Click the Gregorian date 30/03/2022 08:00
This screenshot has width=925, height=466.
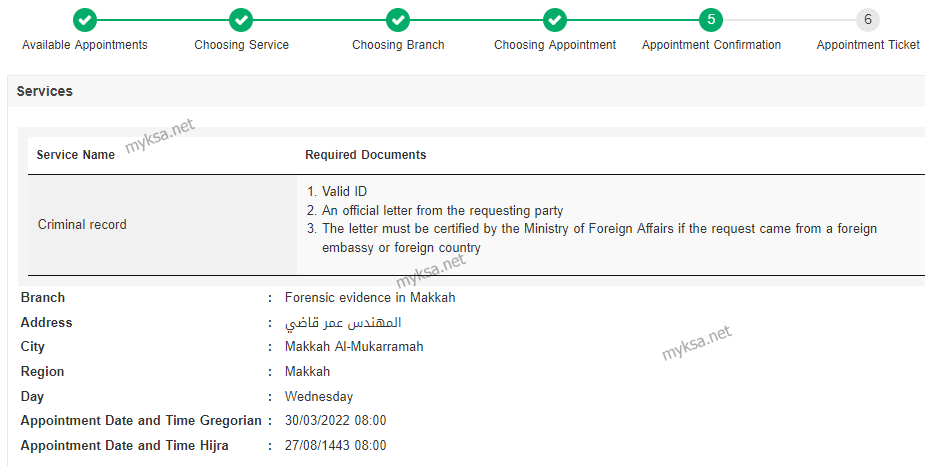click(x=336, y=421)
